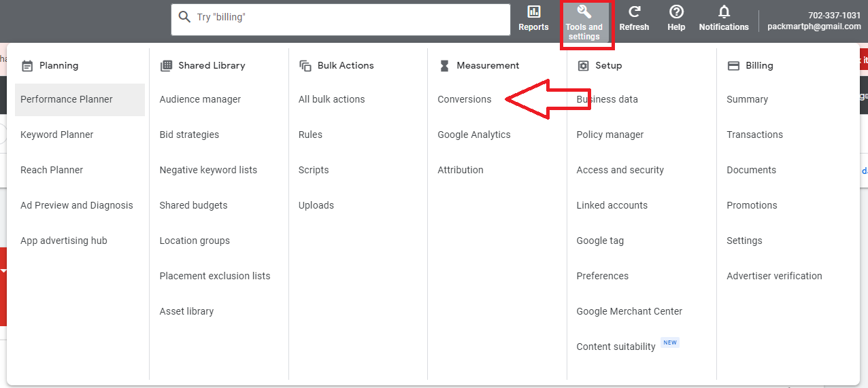Click the Planning column heading
868x388 pixels.
point(59,66)
